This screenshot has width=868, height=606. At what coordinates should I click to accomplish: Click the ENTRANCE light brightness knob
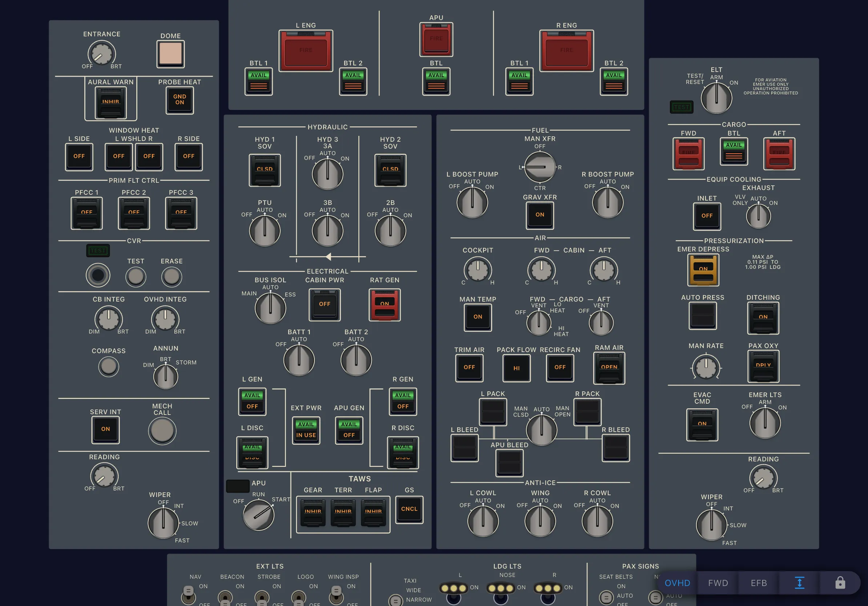[x=102, y=54]
